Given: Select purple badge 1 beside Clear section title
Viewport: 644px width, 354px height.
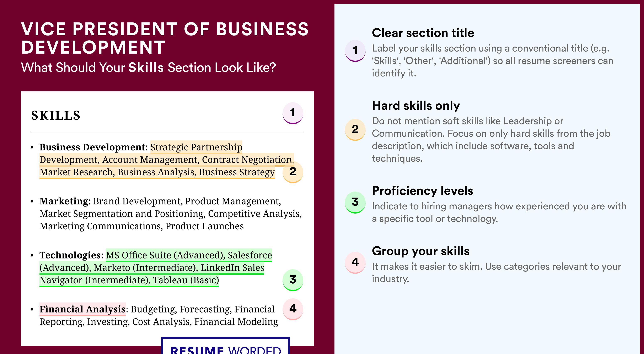Looking at the screenshot, I should [x=355, y=51].
